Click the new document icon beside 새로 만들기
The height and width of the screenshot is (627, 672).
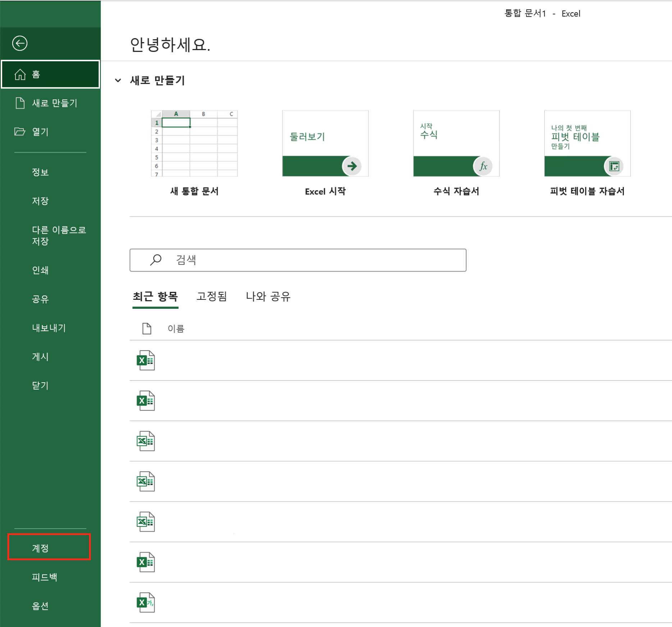[x=20, y=103]
